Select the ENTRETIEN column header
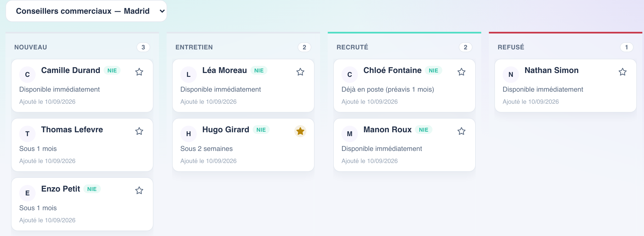 (194, 47)
